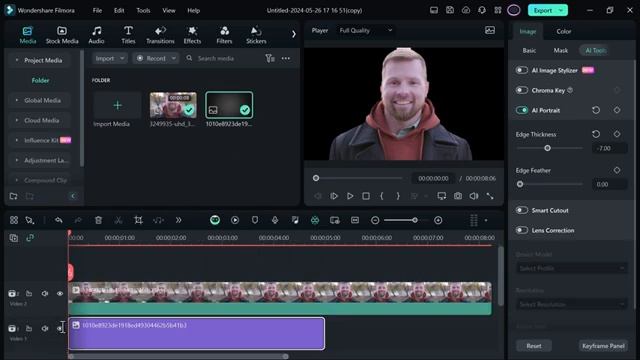
Task: Open the player display settings image icon
Action: [490, 30]
